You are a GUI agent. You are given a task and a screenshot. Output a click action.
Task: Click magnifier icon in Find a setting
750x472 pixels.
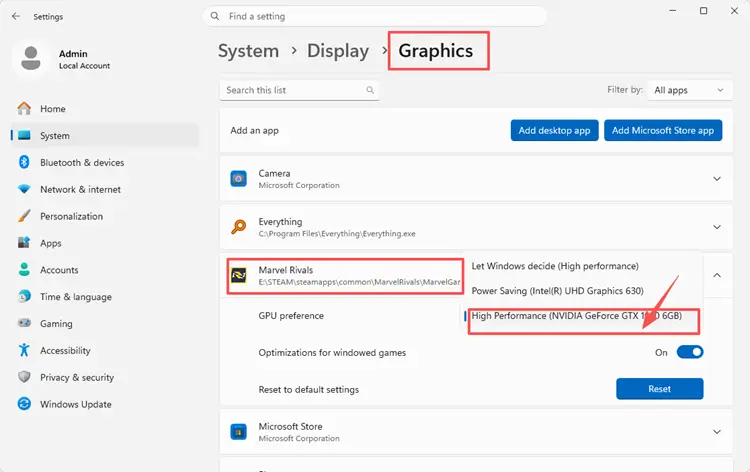click(x=215, y=16)
